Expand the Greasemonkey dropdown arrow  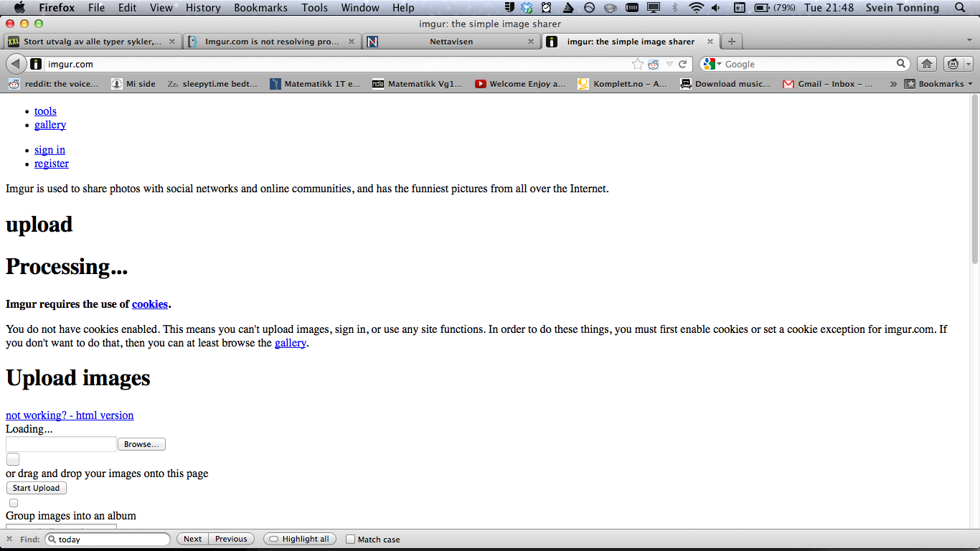click(967, 65)
